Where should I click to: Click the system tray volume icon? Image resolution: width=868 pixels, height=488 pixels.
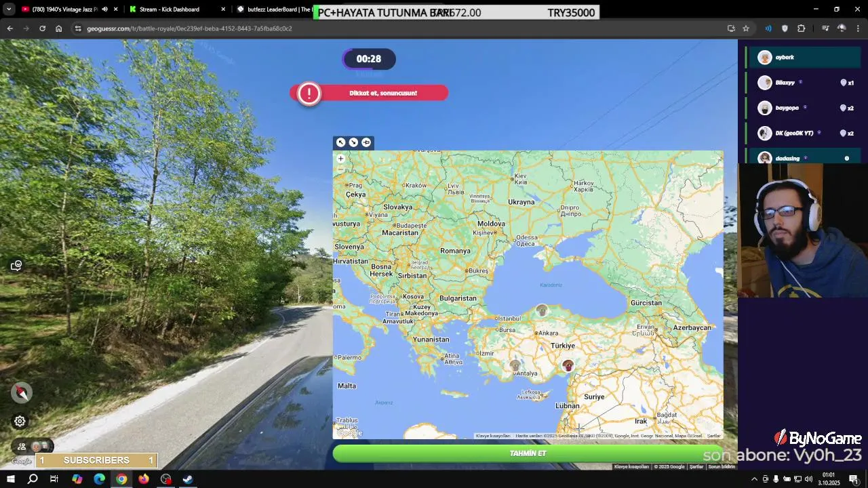pos(808,479)
